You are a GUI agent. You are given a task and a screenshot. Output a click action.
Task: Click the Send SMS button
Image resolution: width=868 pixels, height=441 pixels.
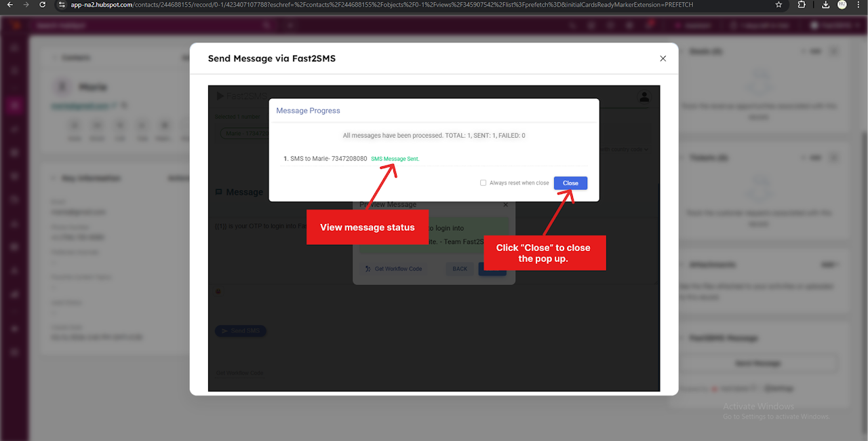coord(241,331)
